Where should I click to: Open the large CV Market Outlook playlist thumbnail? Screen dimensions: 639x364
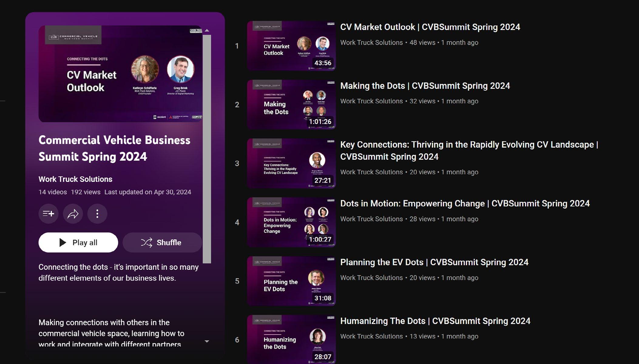pos(120,74)
